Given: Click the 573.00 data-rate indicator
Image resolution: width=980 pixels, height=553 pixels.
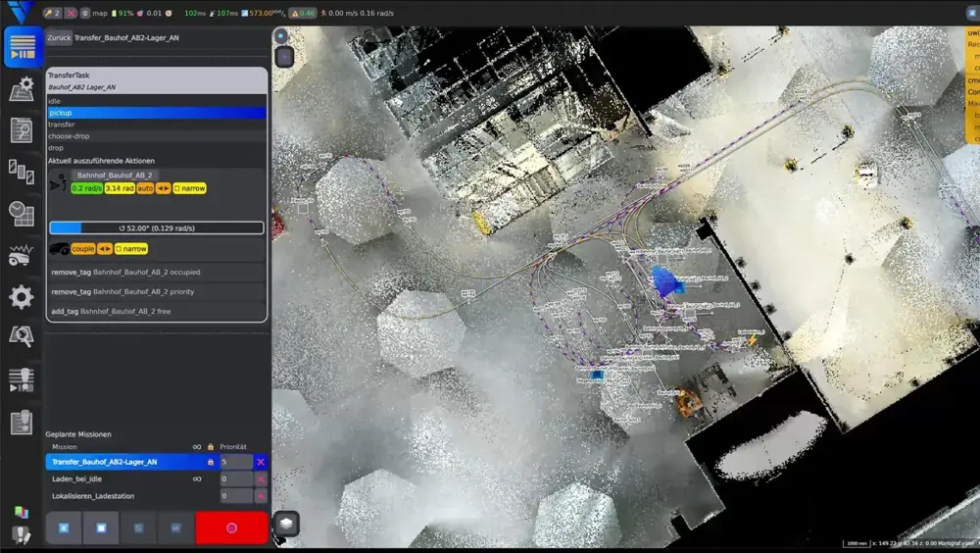Looking at the screenshot, I should coord(263,13).
